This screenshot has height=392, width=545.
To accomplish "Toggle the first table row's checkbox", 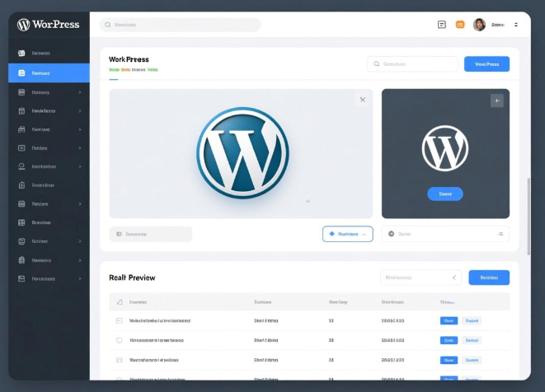I will pos(120,321).
